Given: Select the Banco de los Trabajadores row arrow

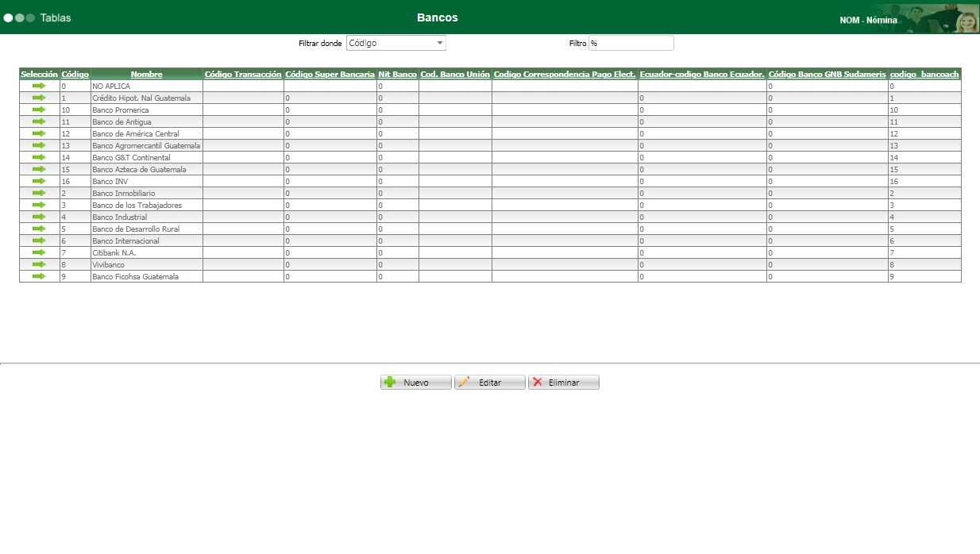Looking at the screenshot, I should tap(39, 205).
